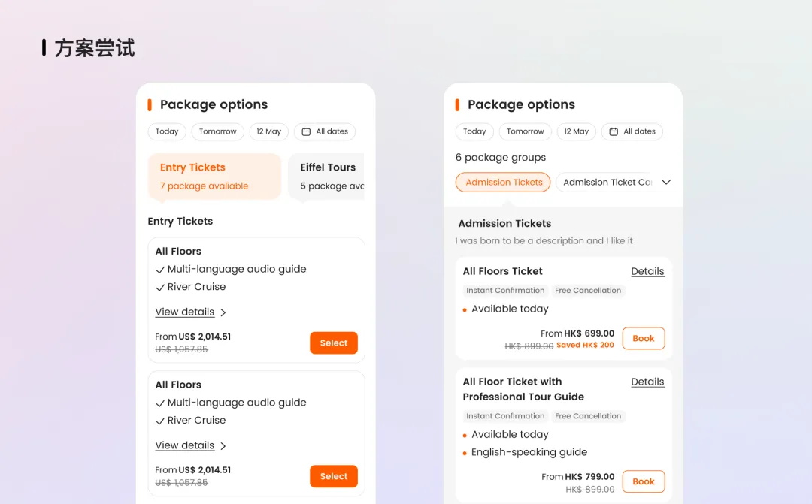Screen dimensions: 812x504
Task: Open calendar icon in right All dates chip
Action: [614, 131]
